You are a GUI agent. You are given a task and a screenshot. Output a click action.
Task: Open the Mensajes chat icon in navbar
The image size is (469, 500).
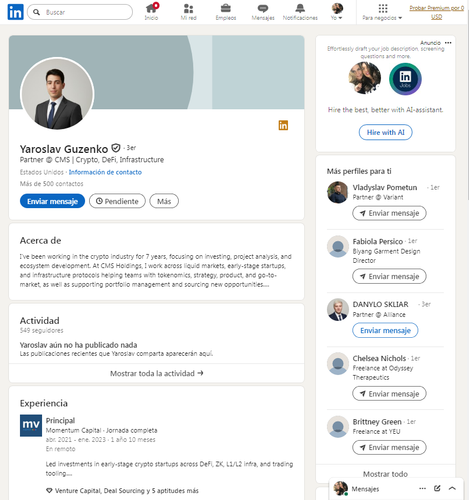(x=263, y=12)
